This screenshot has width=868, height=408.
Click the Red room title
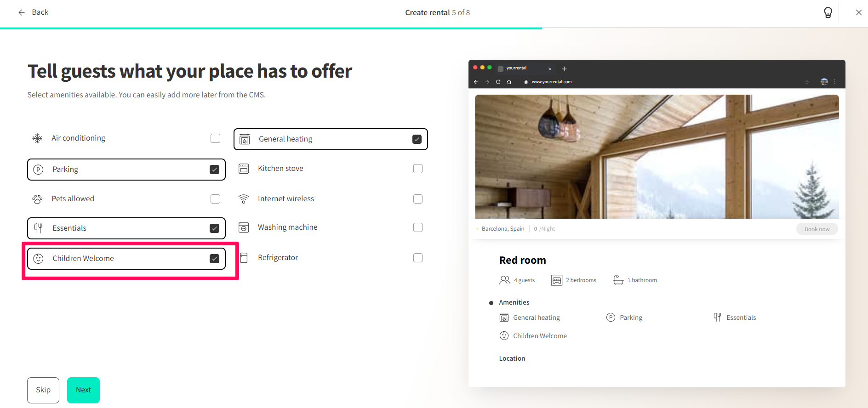[523, 261]
